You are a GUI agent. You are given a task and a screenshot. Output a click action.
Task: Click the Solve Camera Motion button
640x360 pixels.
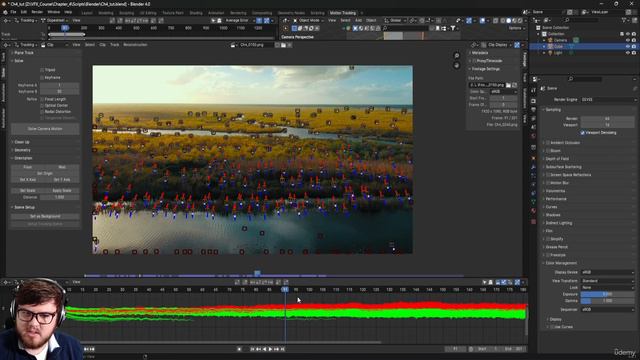(45, 129)
